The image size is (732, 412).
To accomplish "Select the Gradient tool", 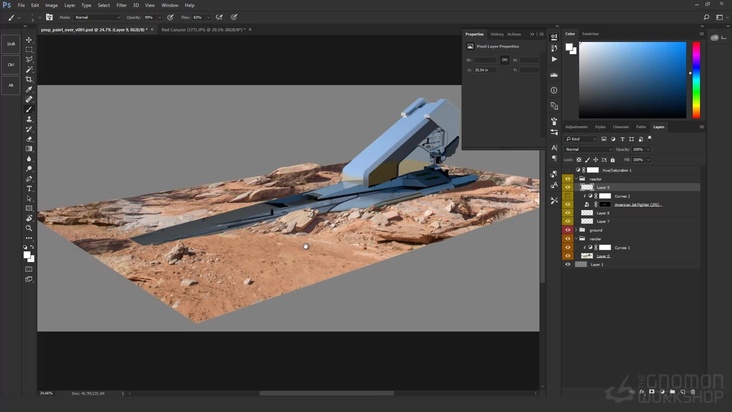I will (x=29, y=149).
